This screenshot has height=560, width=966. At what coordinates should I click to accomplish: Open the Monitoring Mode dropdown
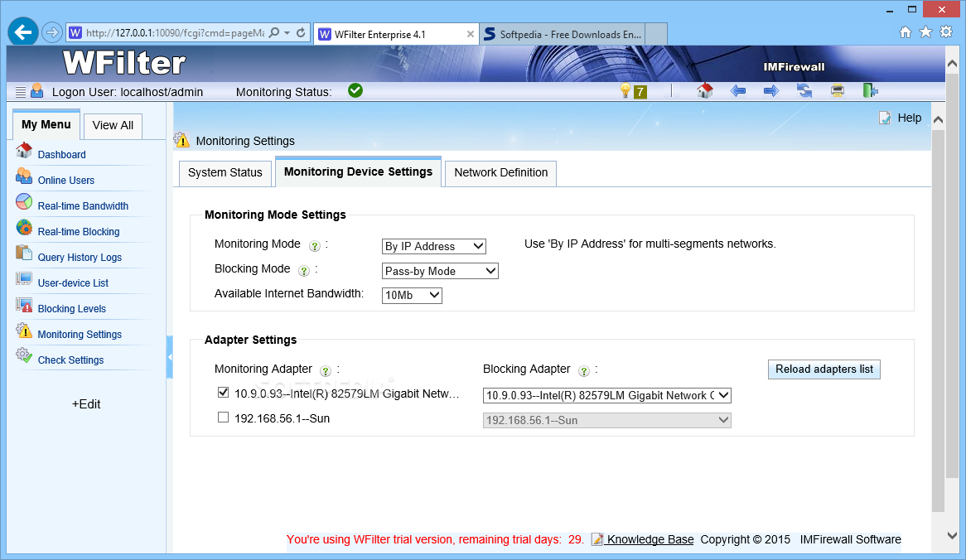[x=434, y=246]
